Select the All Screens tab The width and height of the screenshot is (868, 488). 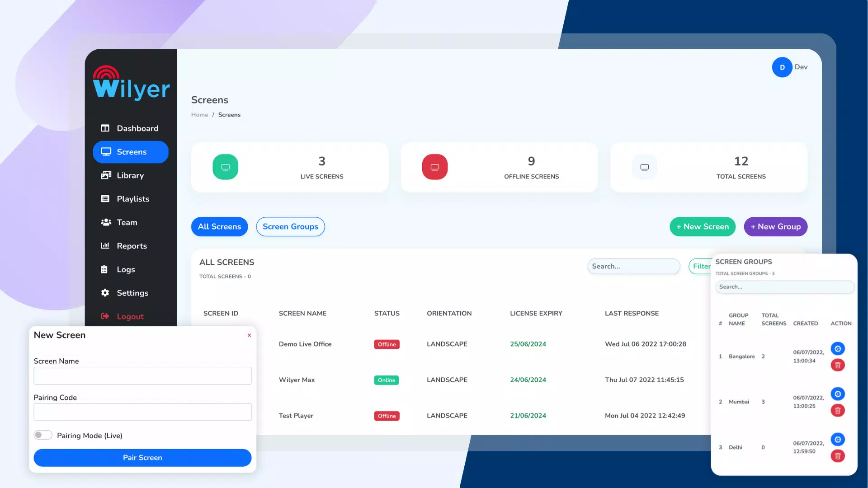click(219, 227)
